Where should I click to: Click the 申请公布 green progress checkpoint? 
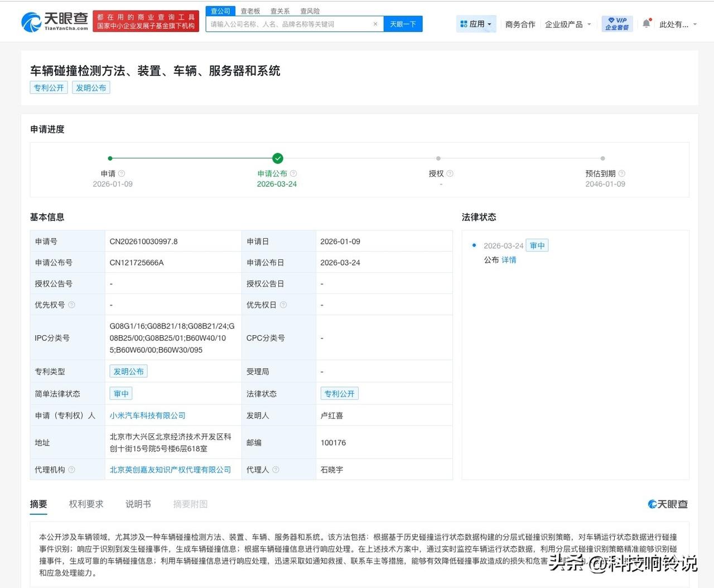pos(278,158)
